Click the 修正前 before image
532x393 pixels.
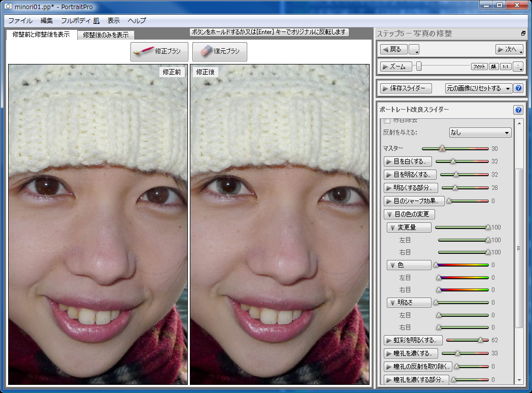(98, 224)
